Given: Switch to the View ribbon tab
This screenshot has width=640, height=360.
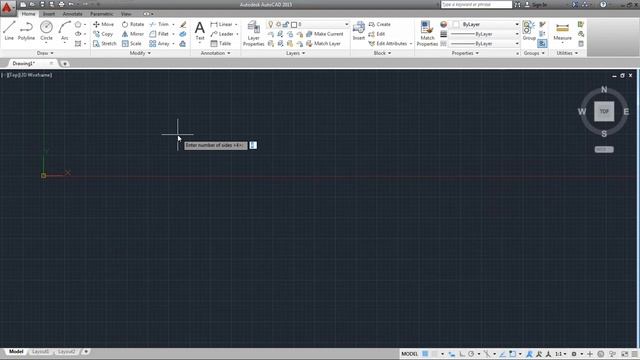Looking at the screenshot, I should pos(126,14).
